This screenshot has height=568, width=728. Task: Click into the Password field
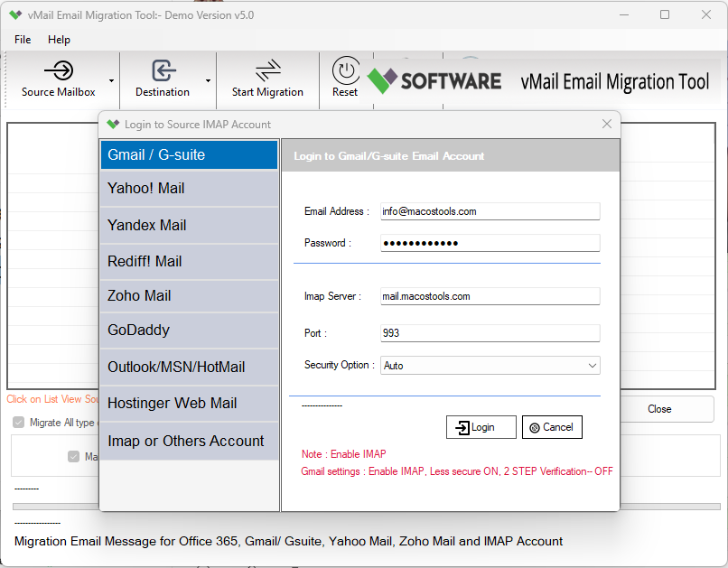490,243
